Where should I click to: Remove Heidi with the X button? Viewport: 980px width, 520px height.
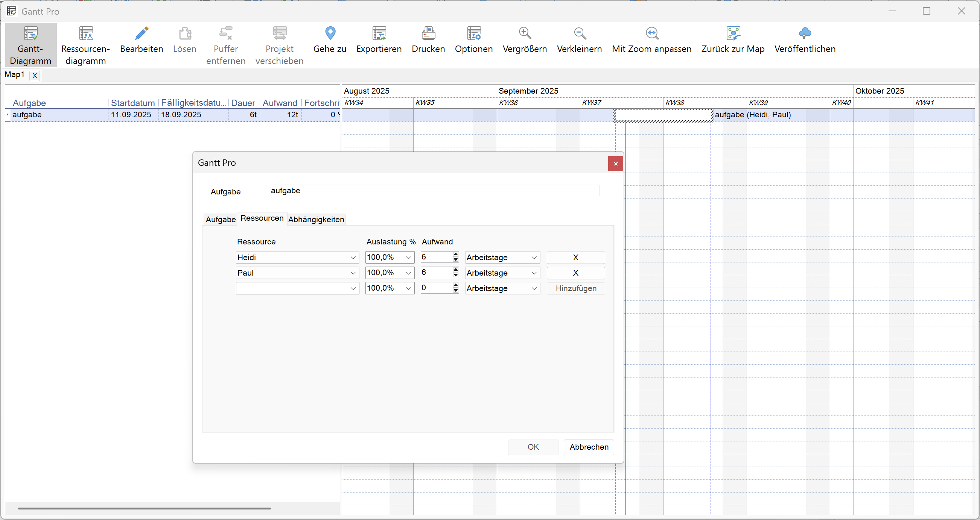pyautogui.click(x=575, y=258)
